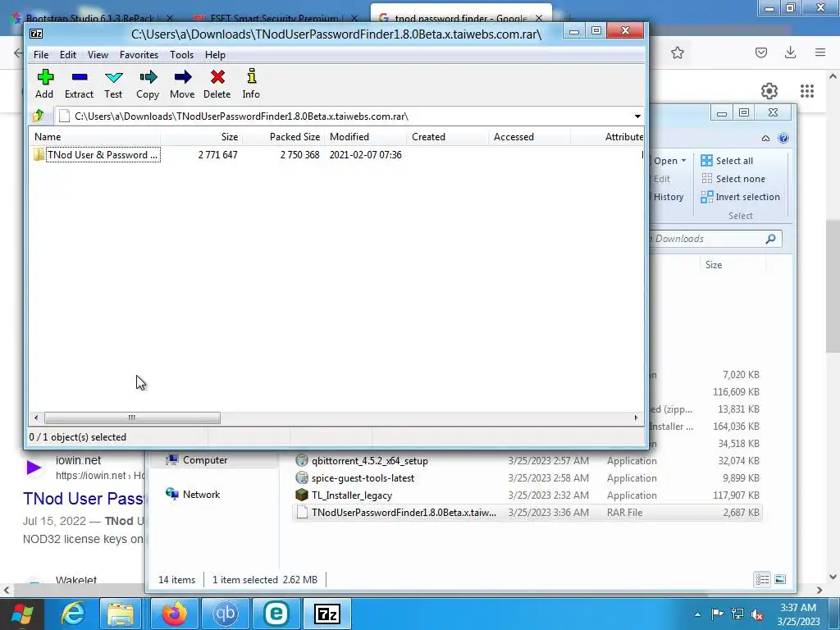
Task: Click the Explorer search Downloads magnifier
Action: click(770, 239)
